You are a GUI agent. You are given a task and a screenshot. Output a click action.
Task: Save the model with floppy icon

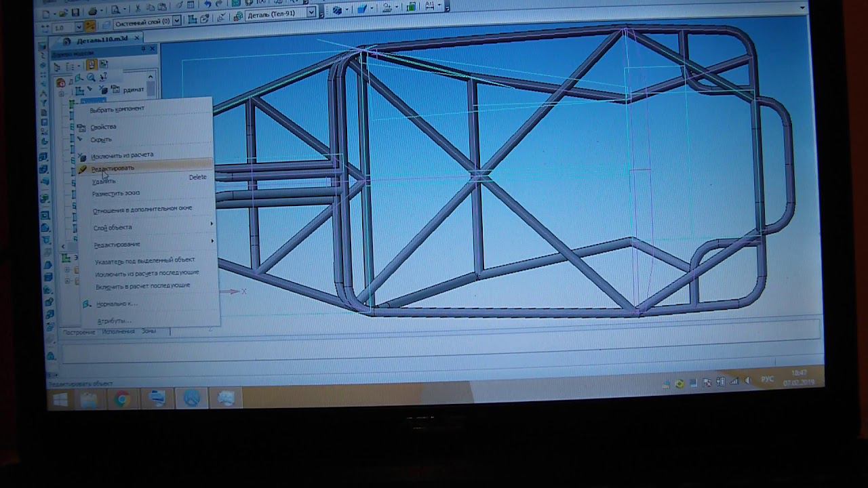75,13
